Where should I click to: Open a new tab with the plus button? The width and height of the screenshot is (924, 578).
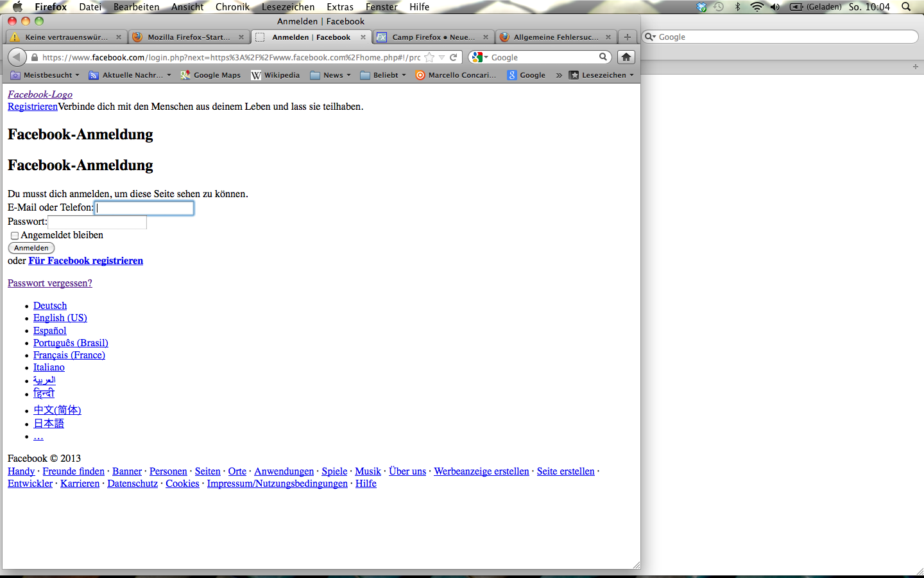point(627,37)
